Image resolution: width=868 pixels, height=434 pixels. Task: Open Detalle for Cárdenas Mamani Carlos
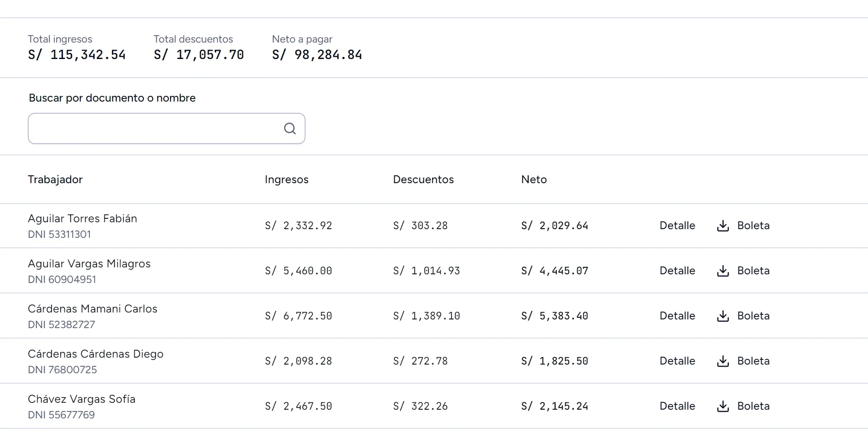click(x=677, y=316)
